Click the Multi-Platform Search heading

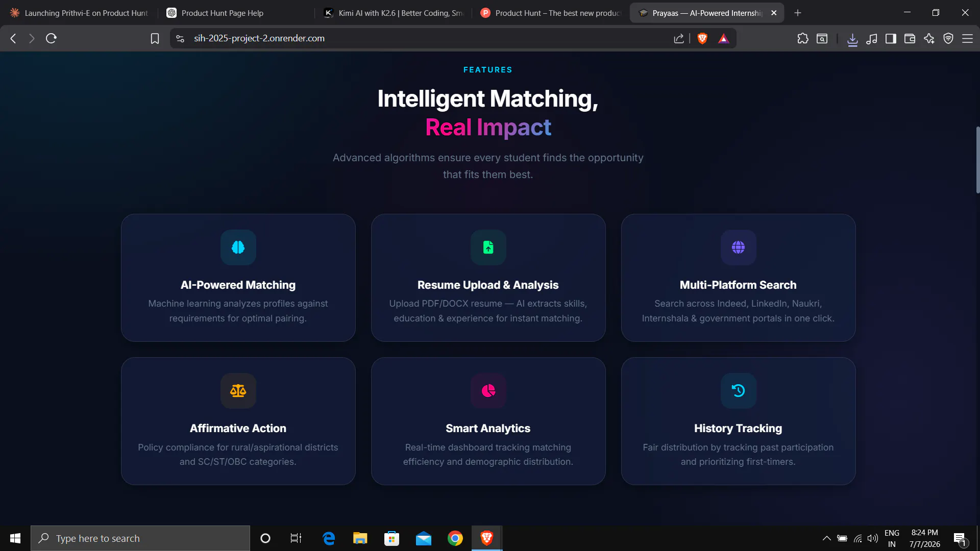coord(738,285)
